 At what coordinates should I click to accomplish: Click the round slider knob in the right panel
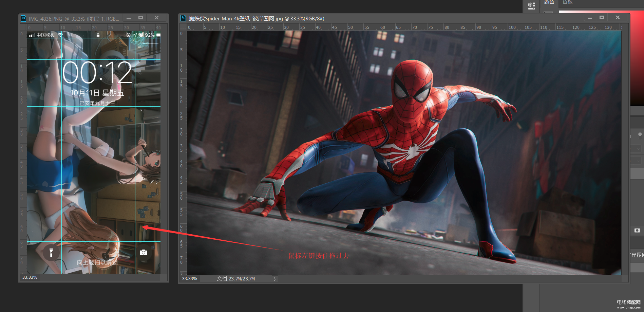pos(640,134)
